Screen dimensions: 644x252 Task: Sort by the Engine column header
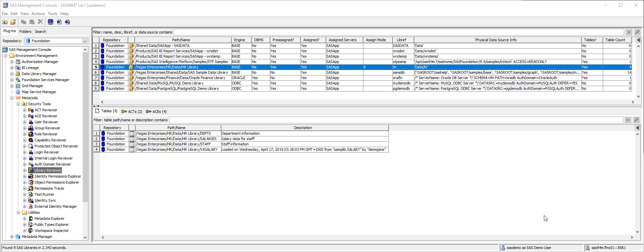(x=241, y=40)
